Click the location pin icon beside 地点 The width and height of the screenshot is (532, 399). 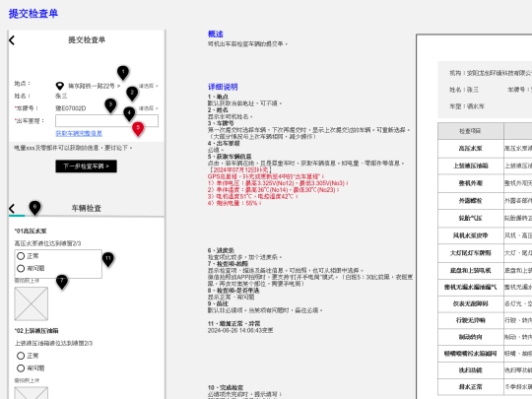coord(60,86)
